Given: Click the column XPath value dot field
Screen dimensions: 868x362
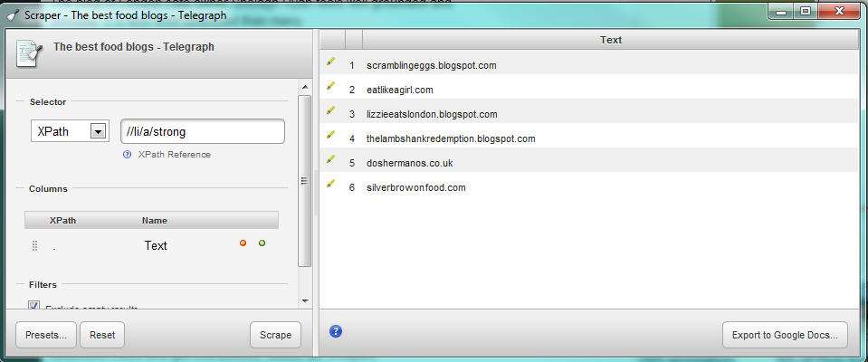Looking at the screenshot, I should coord(53,247).
